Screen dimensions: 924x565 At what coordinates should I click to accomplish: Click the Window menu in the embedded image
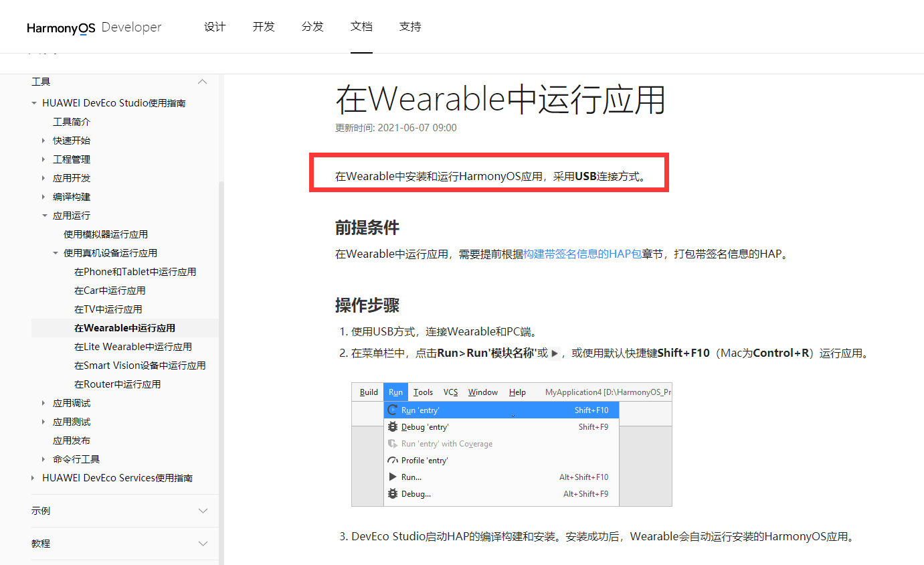(x=483, y=392)
